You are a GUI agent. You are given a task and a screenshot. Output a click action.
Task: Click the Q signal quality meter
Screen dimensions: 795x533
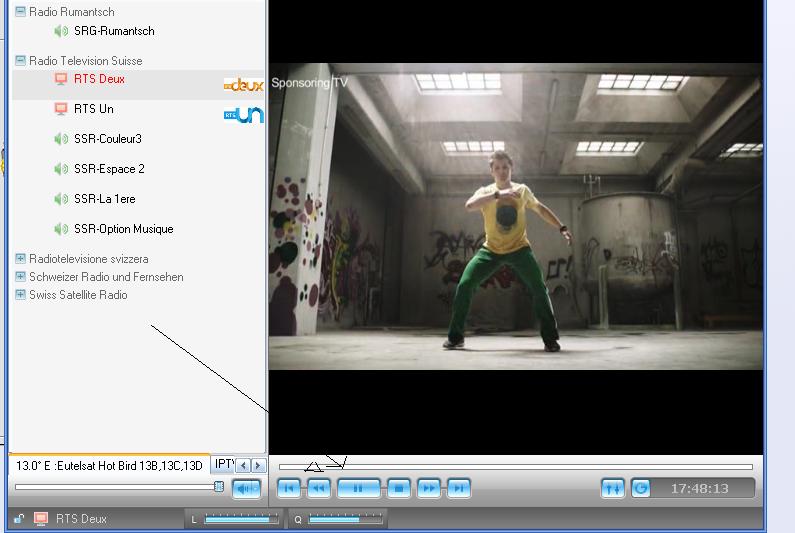[x=345, y=519]
